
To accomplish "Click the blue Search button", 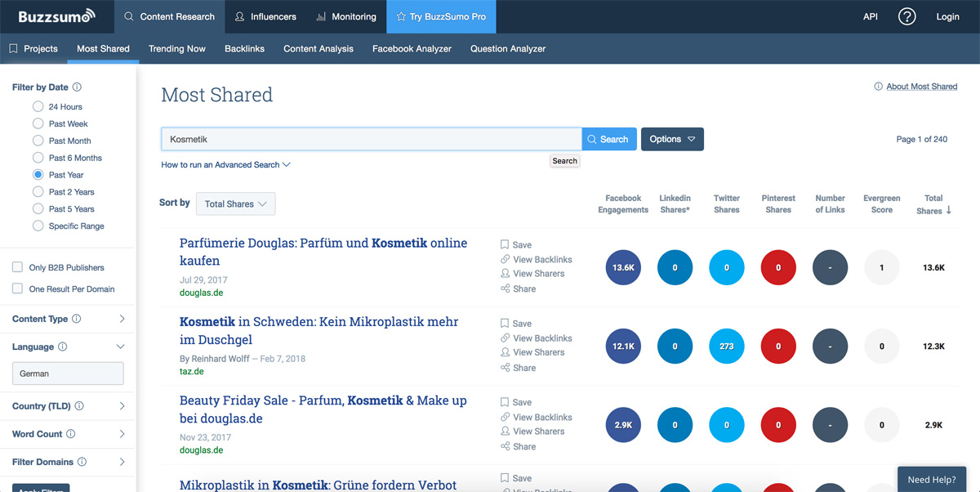I will tap(608, 139).
